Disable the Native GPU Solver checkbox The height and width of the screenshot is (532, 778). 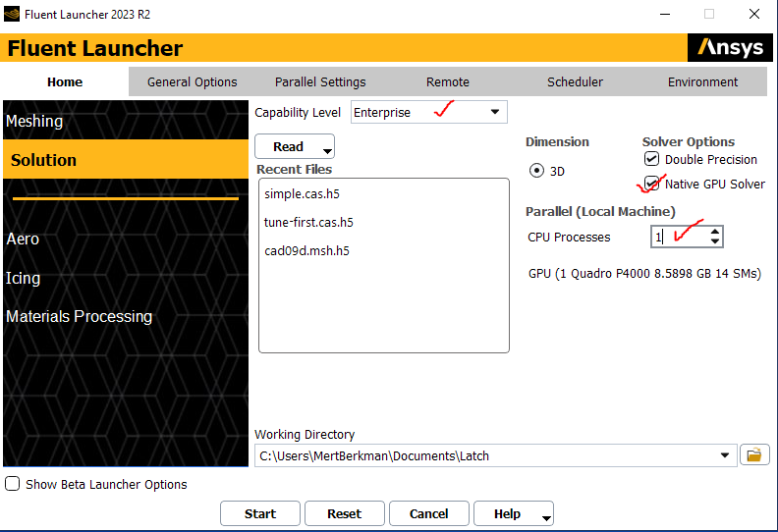tap(651, 184)
